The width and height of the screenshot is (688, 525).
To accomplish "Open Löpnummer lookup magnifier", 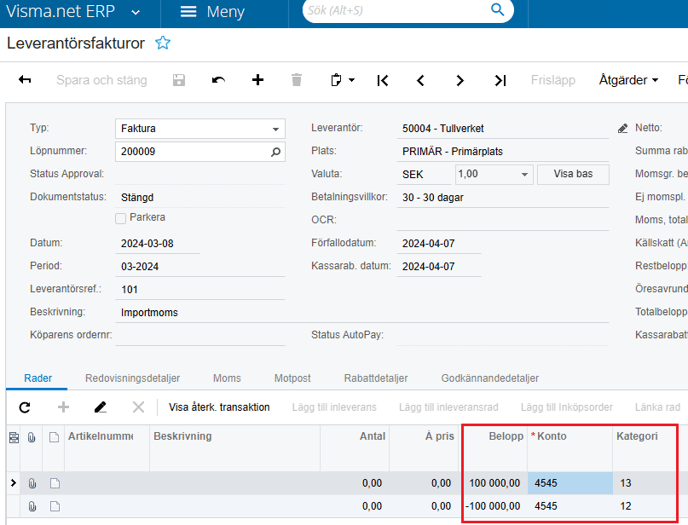I will (x=276, y=152).
